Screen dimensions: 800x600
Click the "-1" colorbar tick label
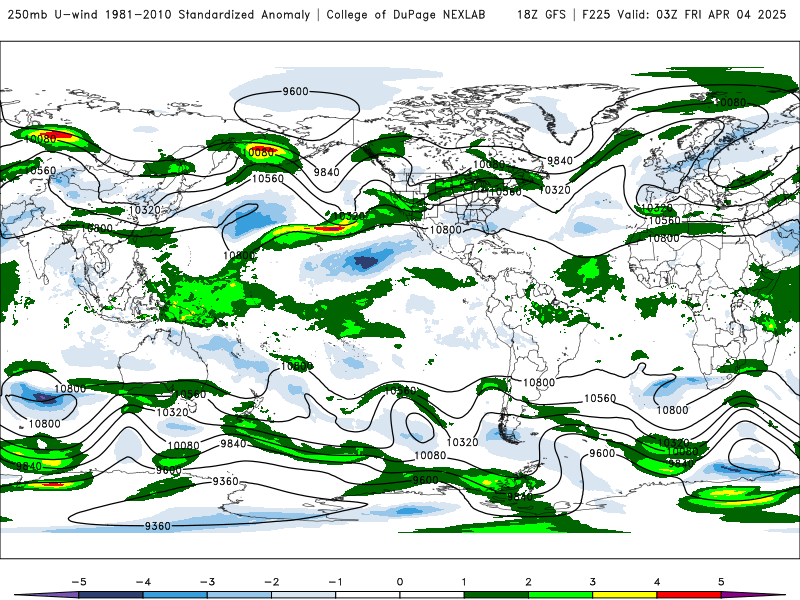[335, 582]
